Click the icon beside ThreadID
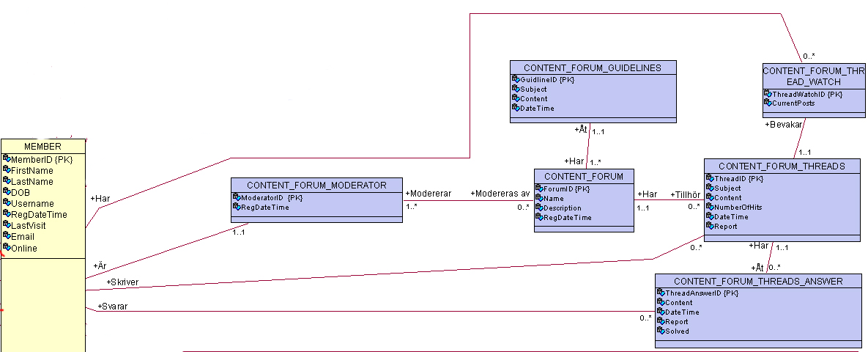 point(710,178)
